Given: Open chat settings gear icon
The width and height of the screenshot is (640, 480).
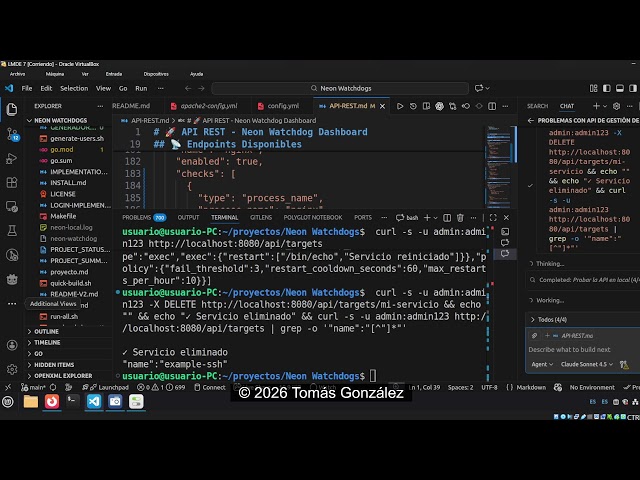Looking at the screenshot, I should click(616, 106).
